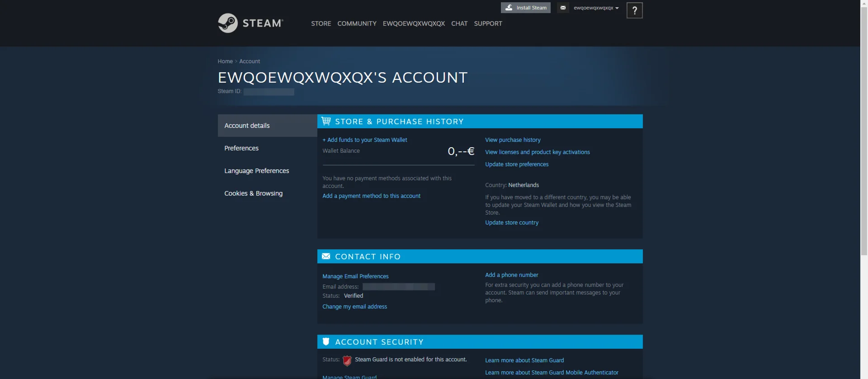Select the Cookies & Browsing sidebar tab
Viewport: 868px width, 379px height.
pos(268,193)
